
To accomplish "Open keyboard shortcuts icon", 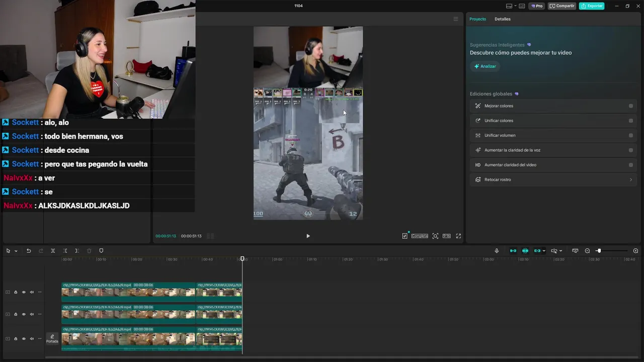I will coord(522,6).
